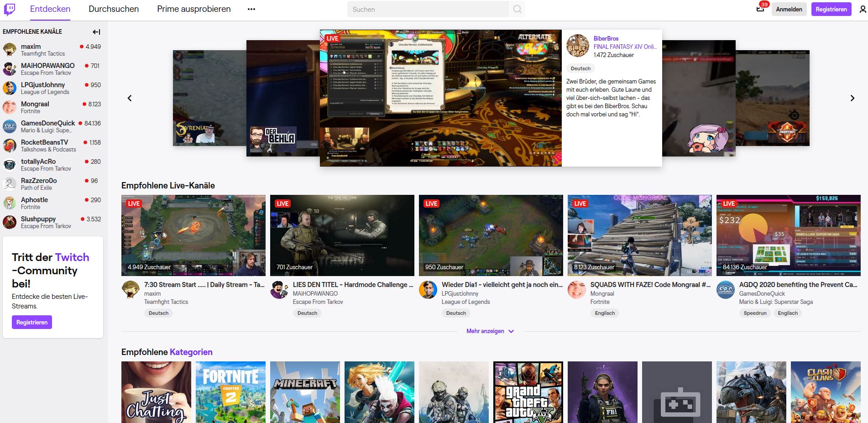The height and width of the screenshot is (423, 868).
Task: Click GamesDoneQuick's avatar in sidebar
Action: coord(10,126)
